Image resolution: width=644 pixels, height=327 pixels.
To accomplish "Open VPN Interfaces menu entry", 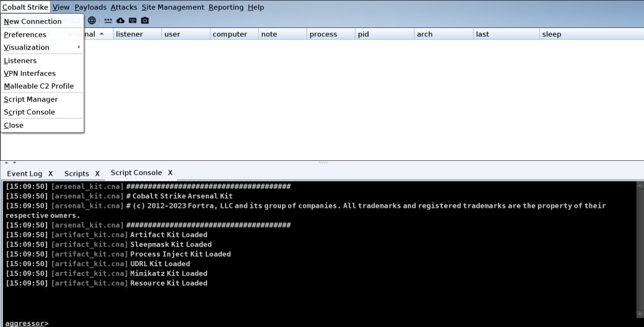I will point(42,73).
